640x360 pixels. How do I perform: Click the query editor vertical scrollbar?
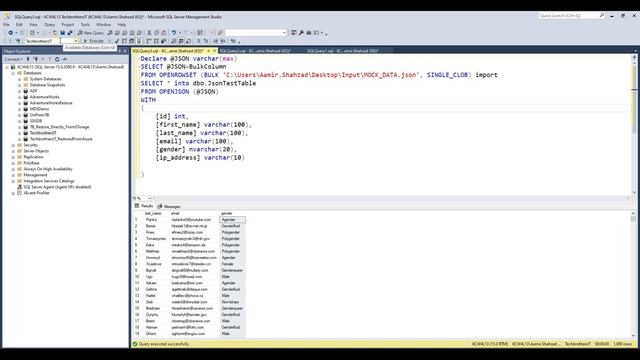tap(634, 124)
